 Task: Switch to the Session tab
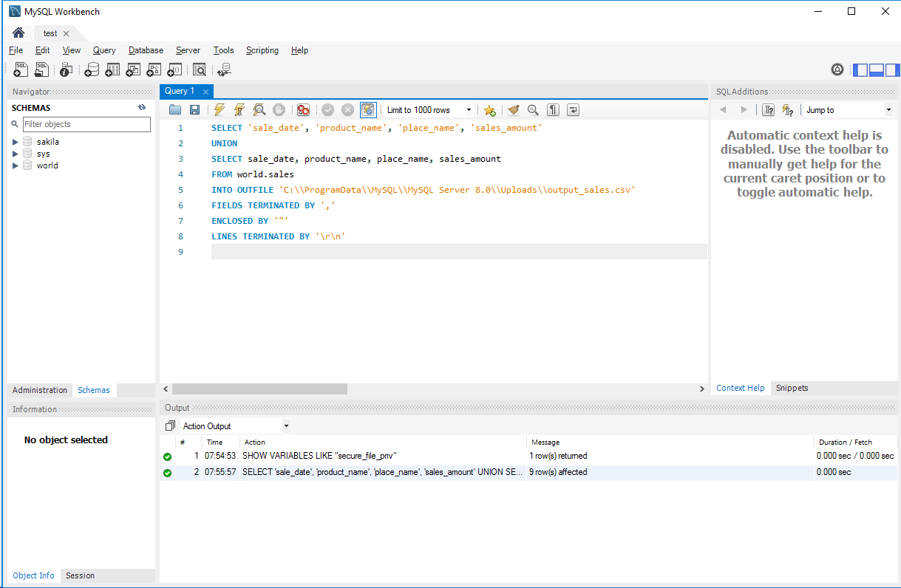click(80, 575)
